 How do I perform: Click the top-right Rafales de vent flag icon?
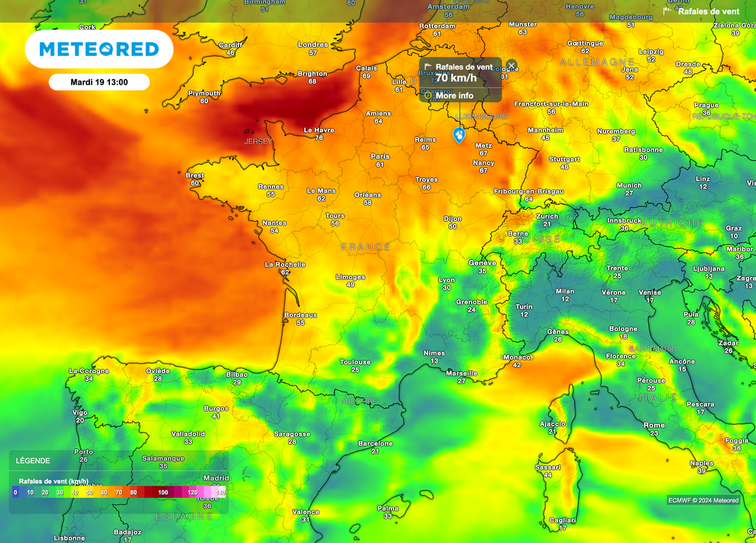[667, 10]
